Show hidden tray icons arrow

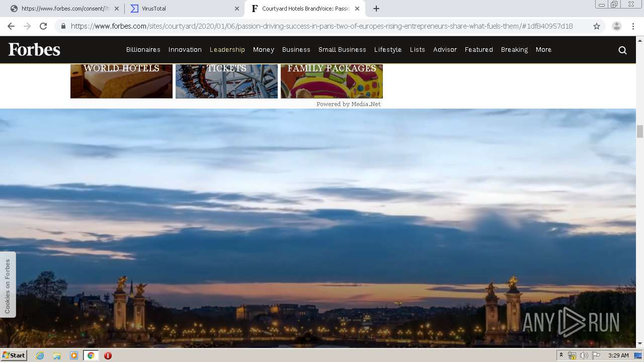pyautogui.click(x=561, y=355)
